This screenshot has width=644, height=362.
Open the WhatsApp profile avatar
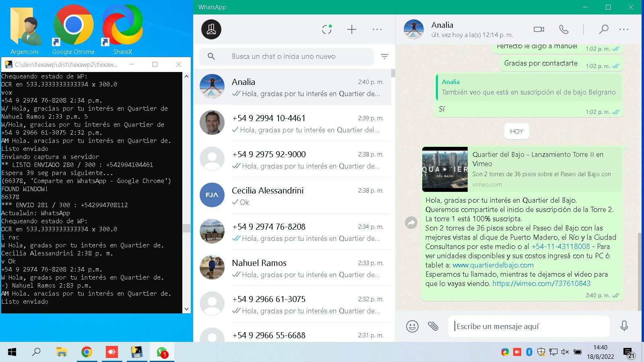pyautogui.click(x=211, y=29)
